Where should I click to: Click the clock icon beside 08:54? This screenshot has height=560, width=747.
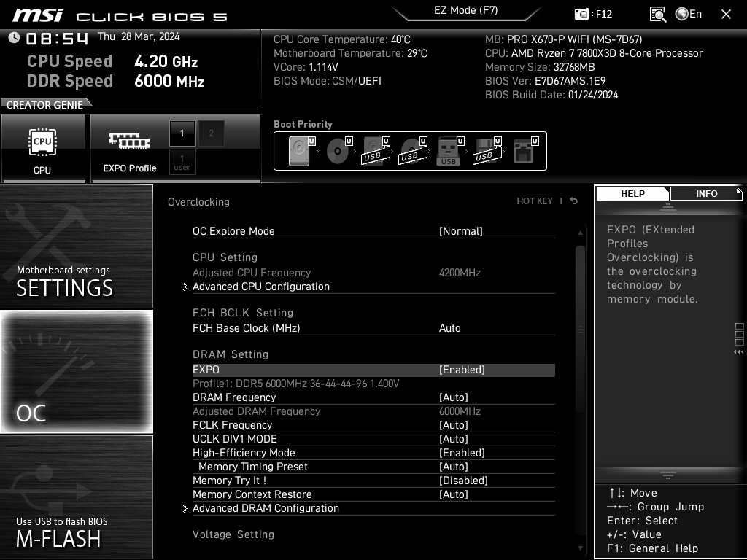click(14, 37)
